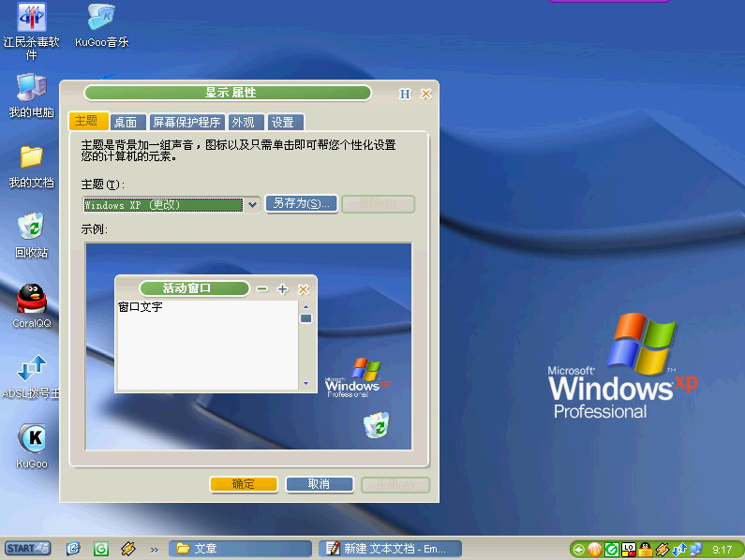Open the 江民杀毒软件 desktop icon
The width and height of the screenshot is (745, 560).
point(31,18)
